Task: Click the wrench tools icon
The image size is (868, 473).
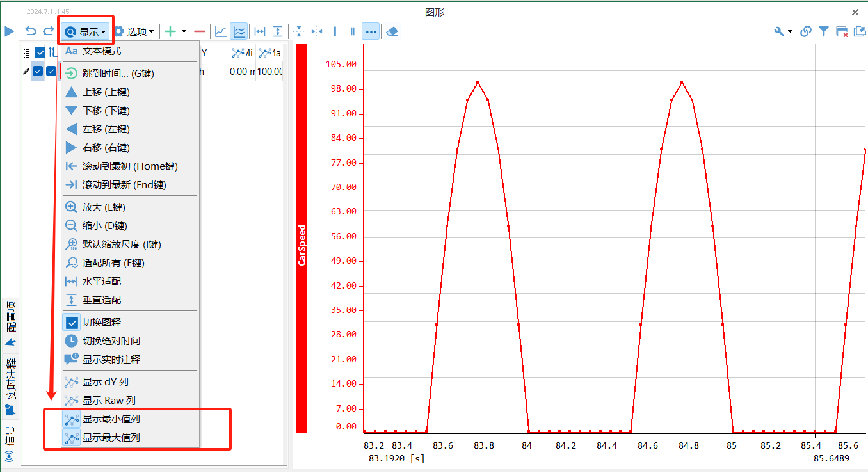Action: coord(779,31)
